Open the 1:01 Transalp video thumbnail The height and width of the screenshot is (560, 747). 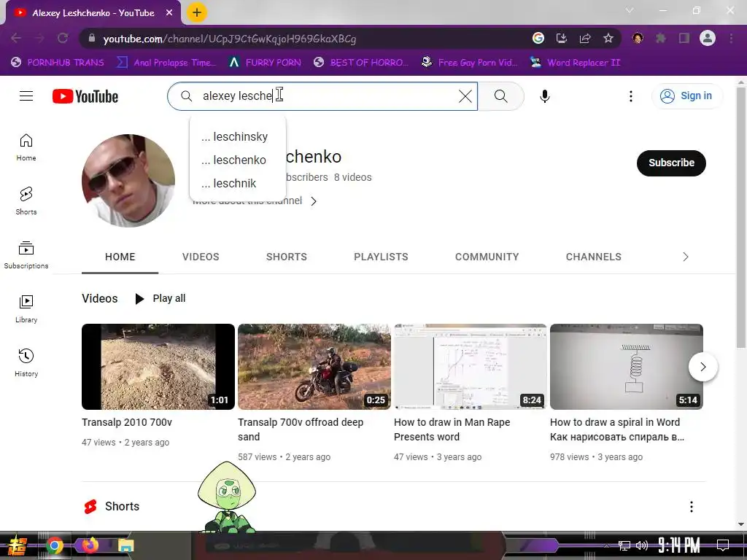pyautogui.click(x=158, y=367)
